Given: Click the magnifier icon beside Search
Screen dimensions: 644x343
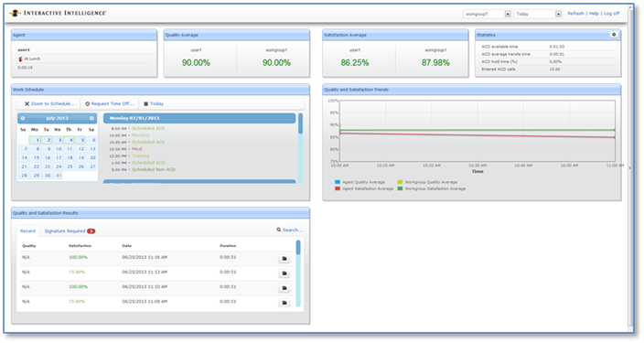Looking at the screenshot, I should click(278, 230).
